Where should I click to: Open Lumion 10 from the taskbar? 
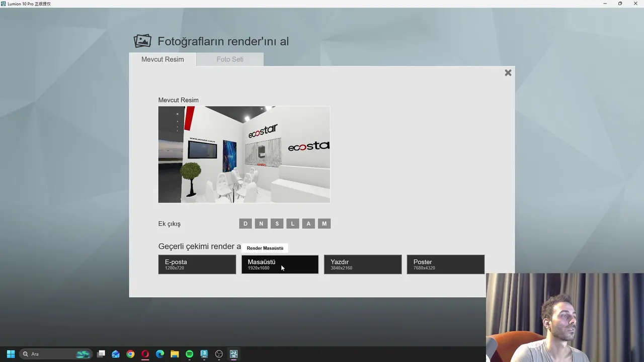(x=233, y=354)
